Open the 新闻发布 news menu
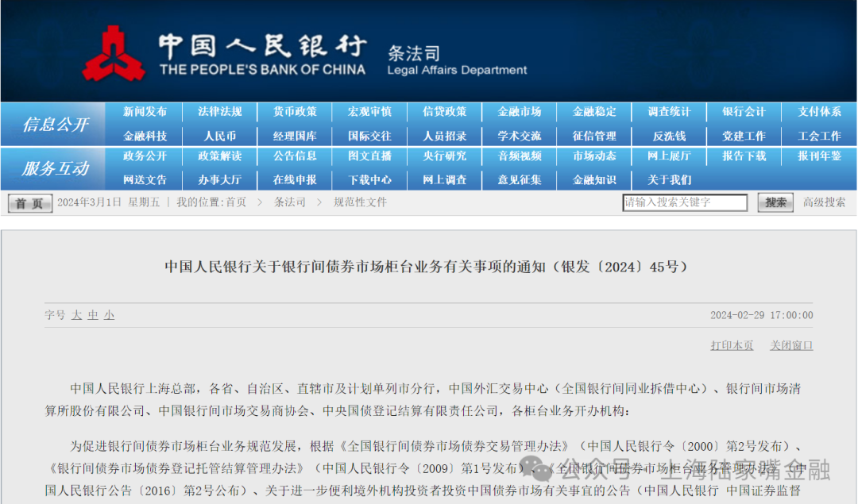This screenshot has height=504, width=858. pos(145,112)
